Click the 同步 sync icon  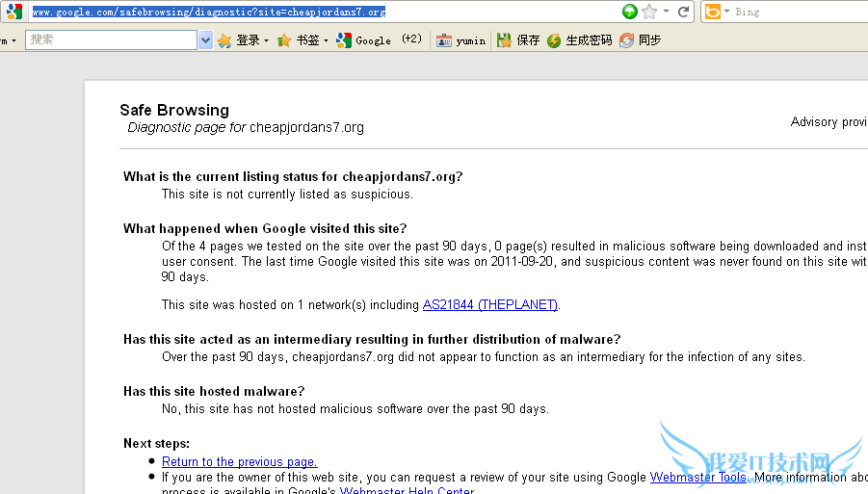(626, 40)
